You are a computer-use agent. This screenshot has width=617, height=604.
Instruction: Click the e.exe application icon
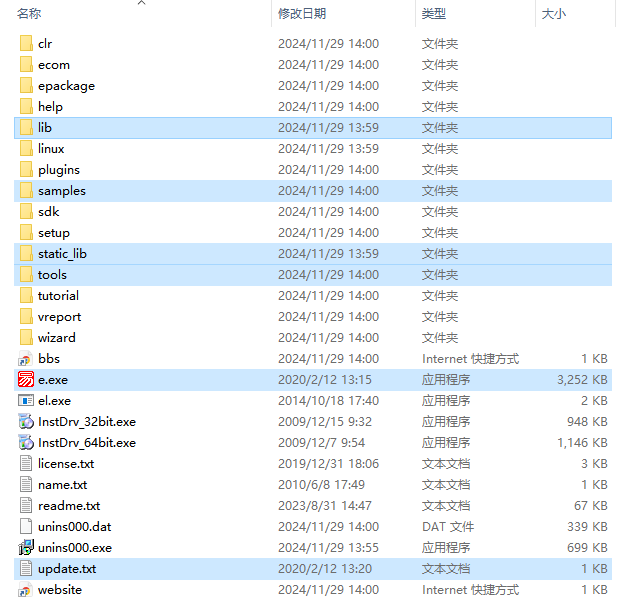(26, 380)
